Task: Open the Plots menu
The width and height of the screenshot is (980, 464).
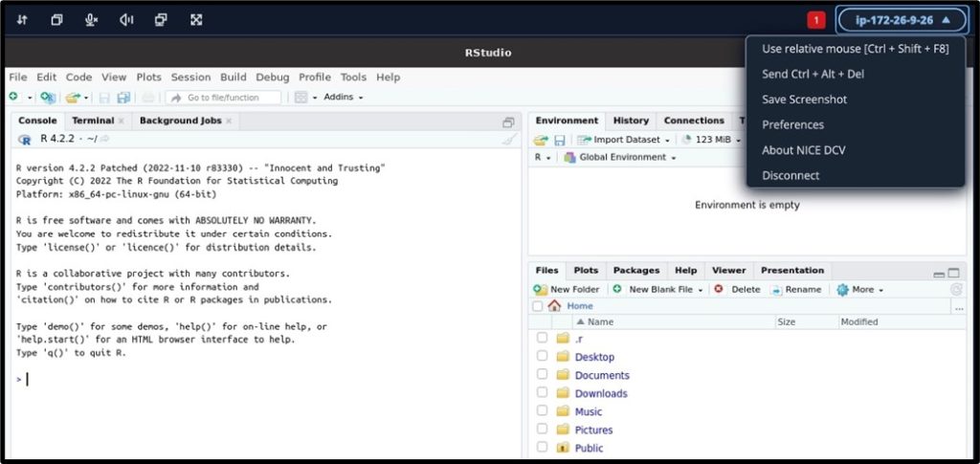Action: click(148, 77)
